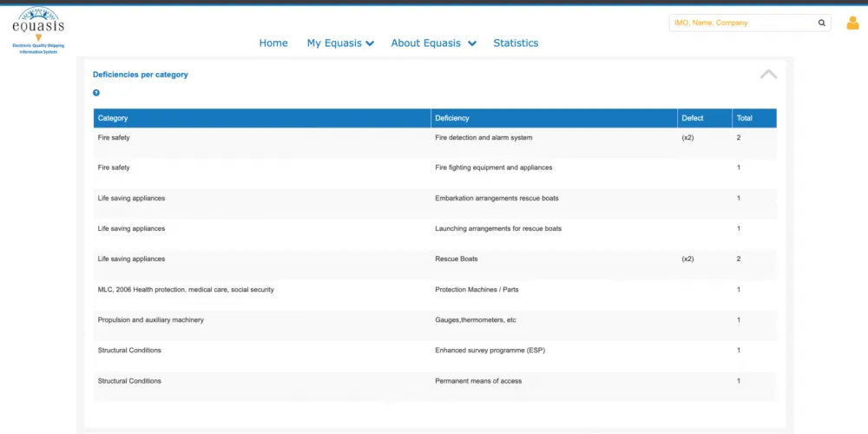Collapse the Deficiencies per category panel
The image size is (868, 434).
pyautogui.click(x=768, y=74)
